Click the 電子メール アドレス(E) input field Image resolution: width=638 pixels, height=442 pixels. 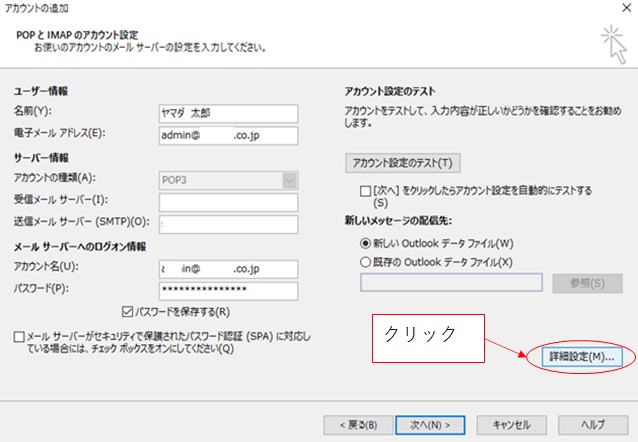click(228, 136)
